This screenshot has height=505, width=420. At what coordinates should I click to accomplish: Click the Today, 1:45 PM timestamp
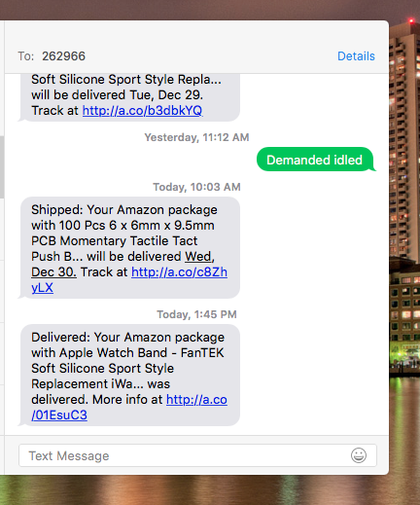point(196,314)
